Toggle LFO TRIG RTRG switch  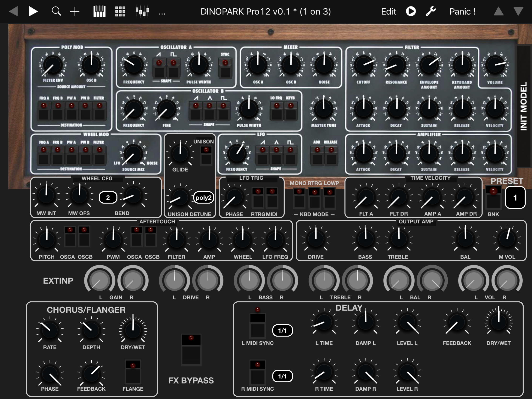click(258, 197)
